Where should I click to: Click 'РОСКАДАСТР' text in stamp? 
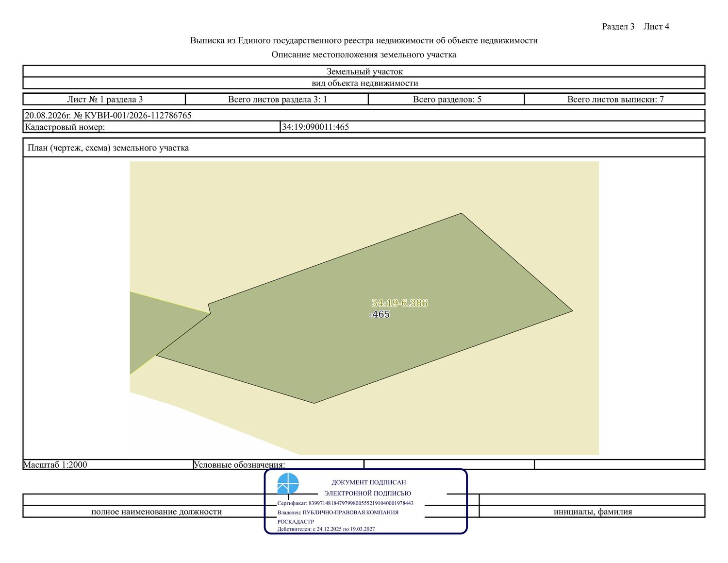point(296,521)
